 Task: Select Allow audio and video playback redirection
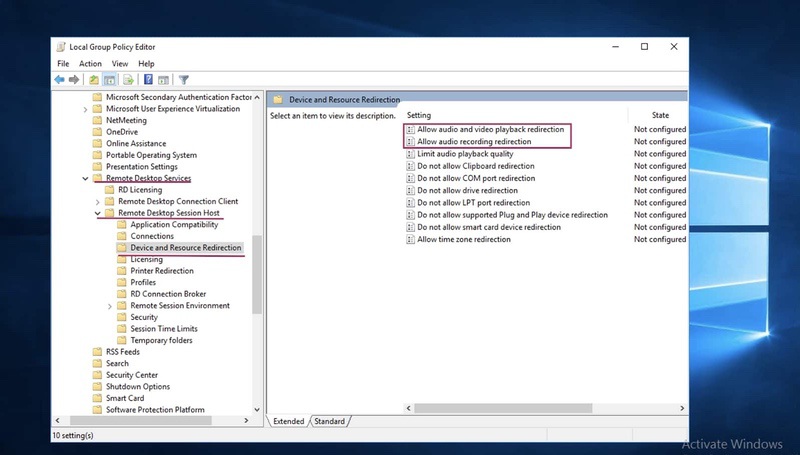point(490,130)
